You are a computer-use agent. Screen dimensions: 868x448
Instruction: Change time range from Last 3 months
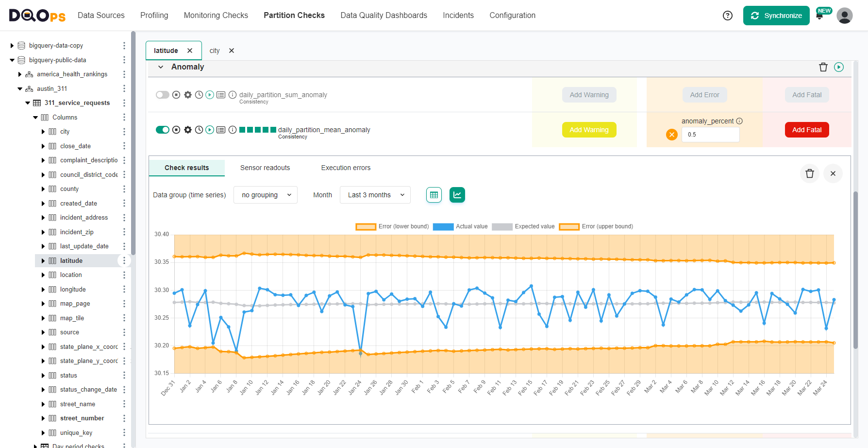(375, 194)
